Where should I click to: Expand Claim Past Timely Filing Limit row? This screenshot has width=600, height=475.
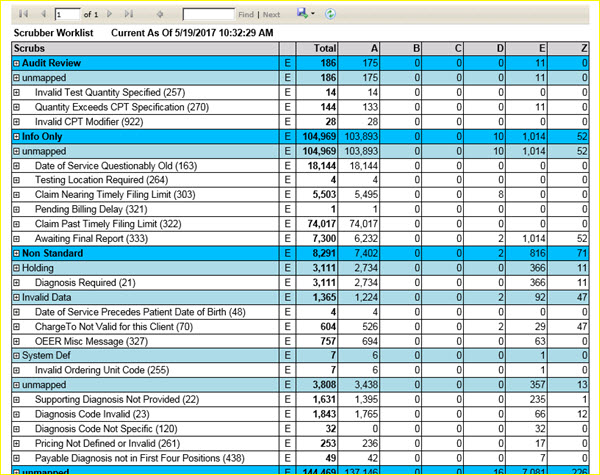16,224
